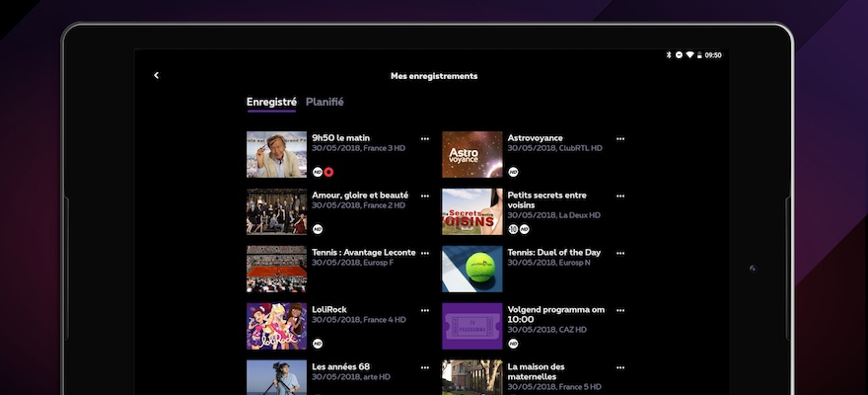Screen dimensions: 868x395
Task: Open options for Petits secrets entre voisins
Action: [620, 196]
